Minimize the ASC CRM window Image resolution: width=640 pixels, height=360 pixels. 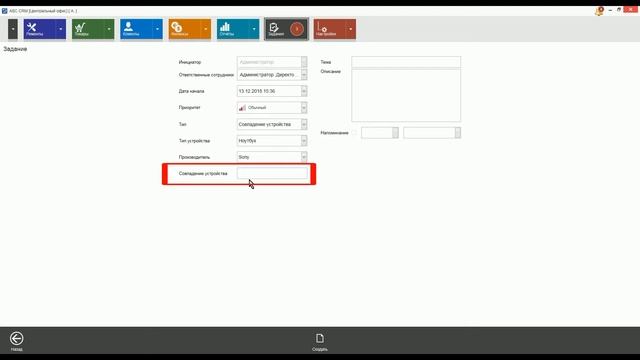(610, 10)
